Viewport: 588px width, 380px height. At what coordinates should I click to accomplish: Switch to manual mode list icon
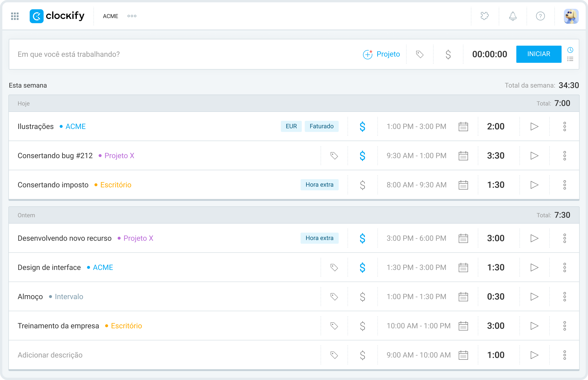coord(570,59)
